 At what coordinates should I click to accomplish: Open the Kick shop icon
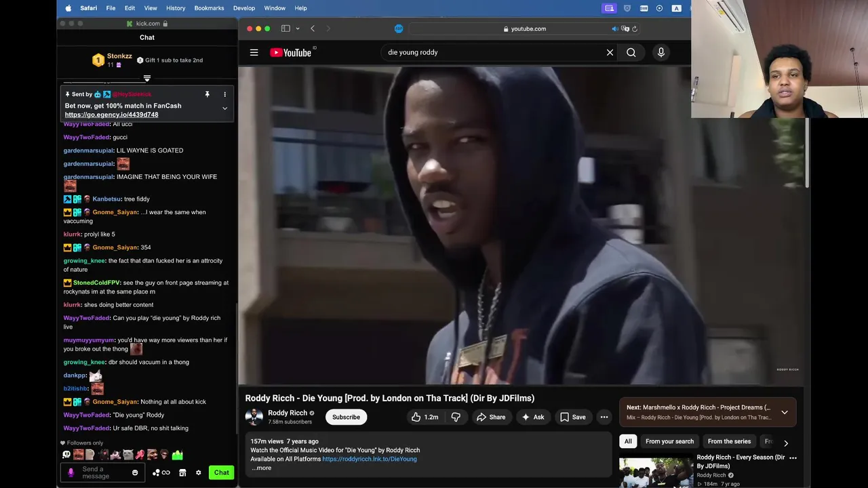point(182,472)
